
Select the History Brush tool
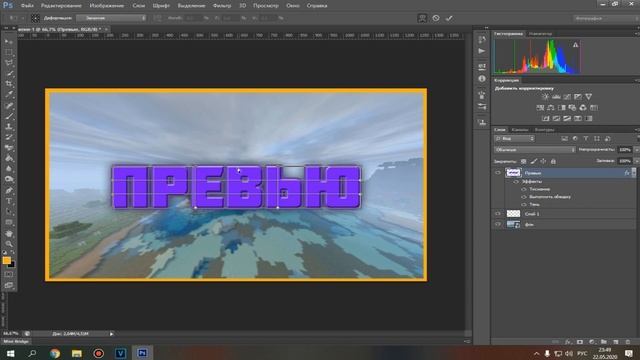(x=9, y=137)
